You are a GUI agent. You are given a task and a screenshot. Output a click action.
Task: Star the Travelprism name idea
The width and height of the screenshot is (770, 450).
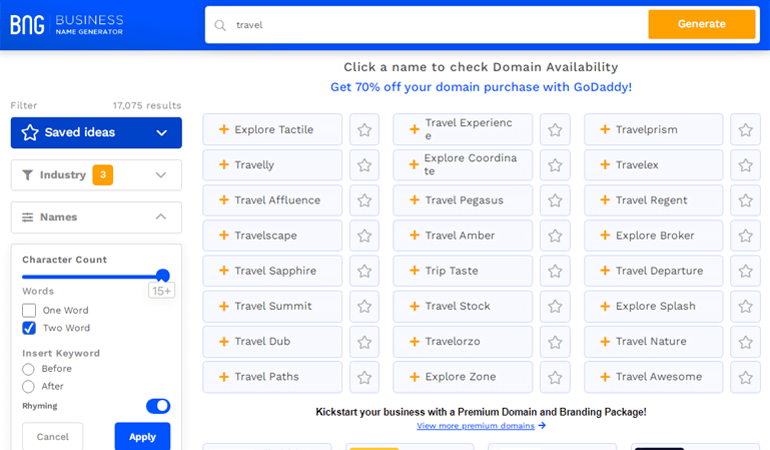click(745, 130)
